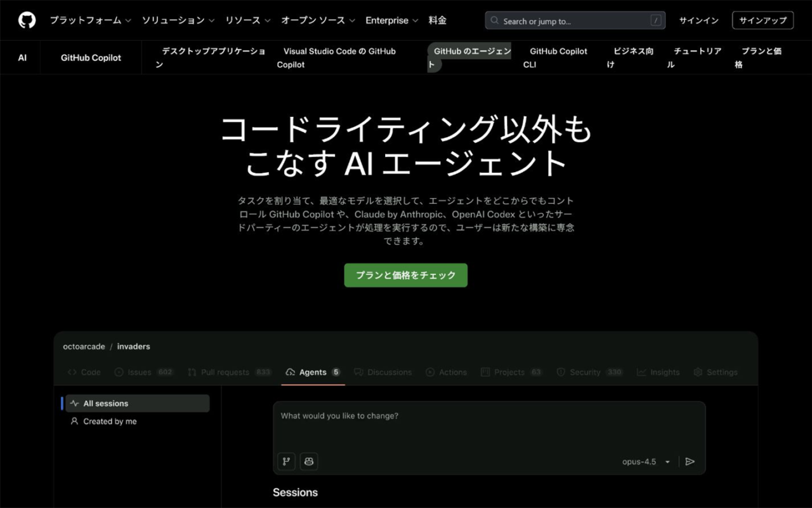Click the branch selector icon button
Screen dimensions: 812x508
(x=286, y=462)
